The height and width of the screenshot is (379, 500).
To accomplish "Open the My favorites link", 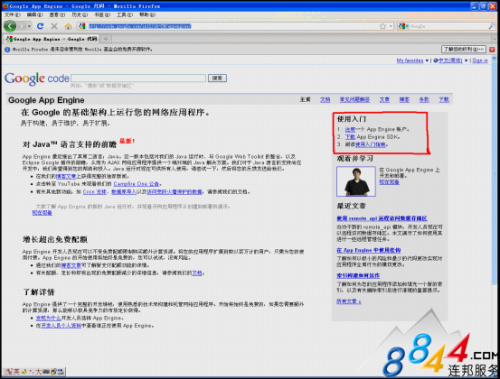I will [x=410, y=60].
